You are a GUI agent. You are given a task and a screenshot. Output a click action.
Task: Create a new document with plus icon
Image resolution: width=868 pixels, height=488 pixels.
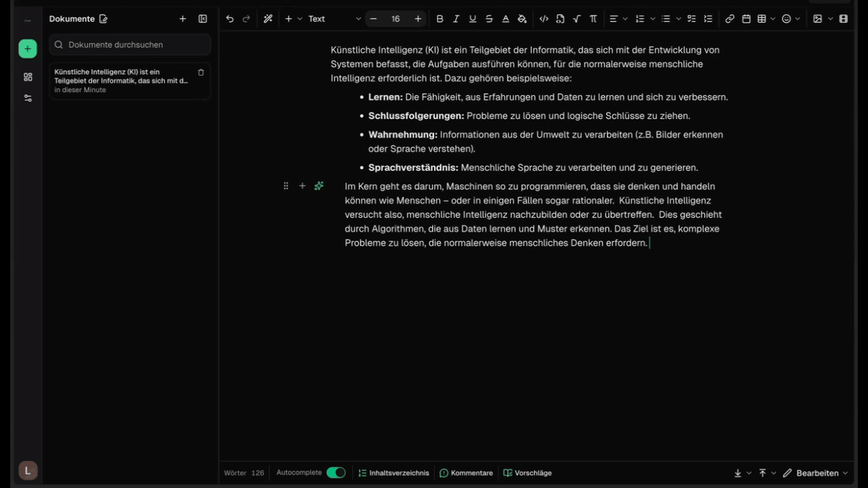[x=182, y=19]
